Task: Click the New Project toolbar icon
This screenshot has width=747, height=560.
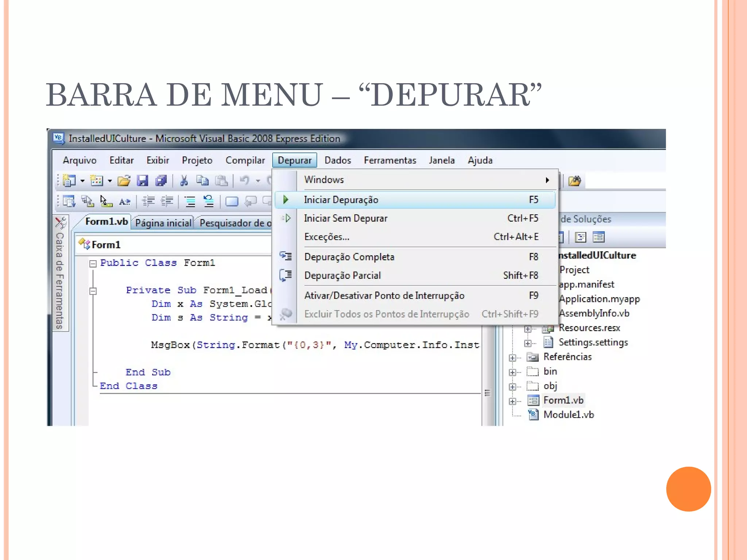Action: tap(69, 180)
